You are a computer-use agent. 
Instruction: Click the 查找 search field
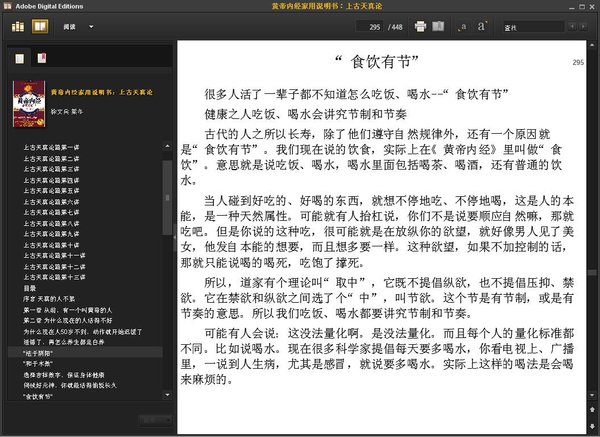[x=533, y=27]
